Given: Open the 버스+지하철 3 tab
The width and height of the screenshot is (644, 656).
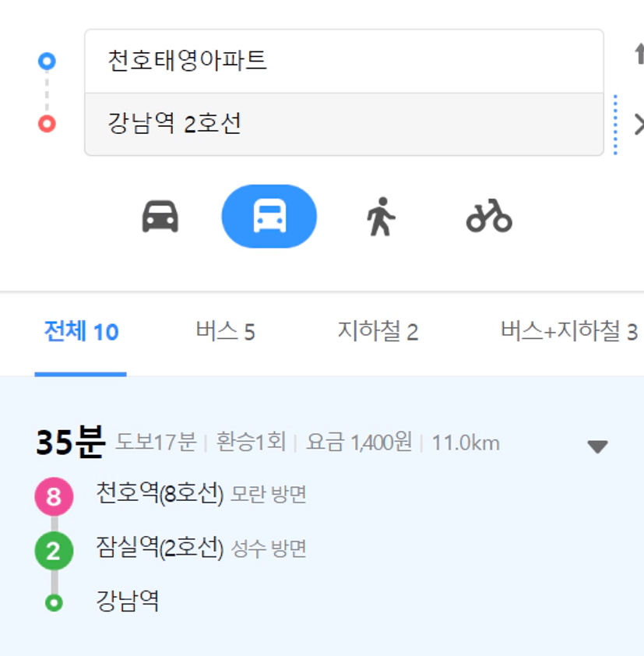Looking at the screenshot, I should click(x=569, y=331).
